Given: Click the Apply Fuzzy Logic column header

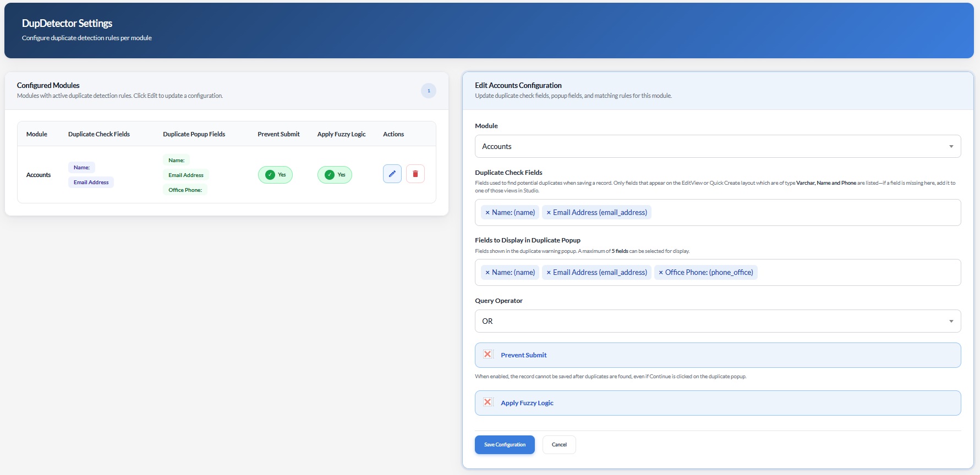Looking at the screenshot, I should tap(341, 134).
